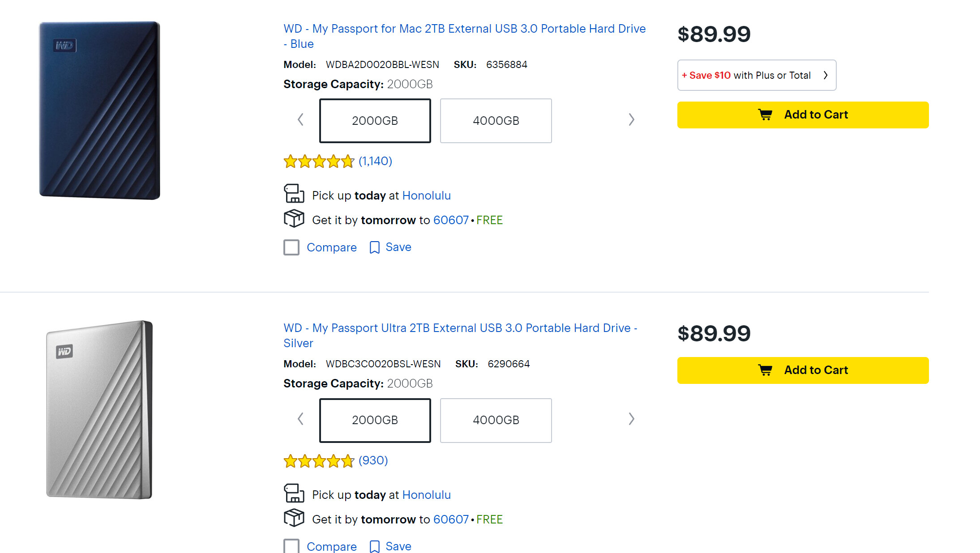Check the Compare box for the Silver Ultra drive
Image resolution: width=980 pixels, height=553 pixels.
pos(291,546)
